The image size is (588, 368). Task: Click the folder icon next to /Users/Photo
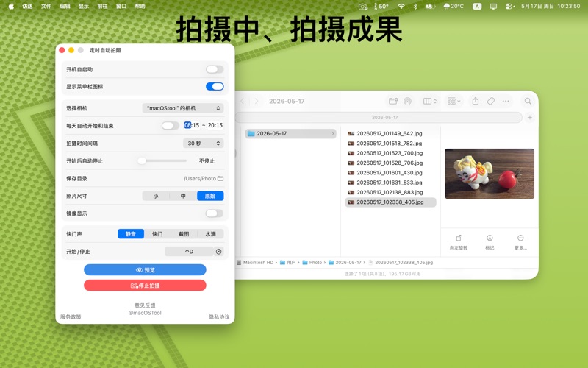220,178
